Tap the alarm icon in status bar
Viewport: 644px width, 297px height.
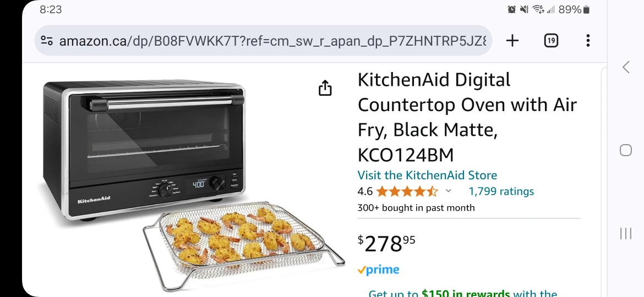pos(511,9)
